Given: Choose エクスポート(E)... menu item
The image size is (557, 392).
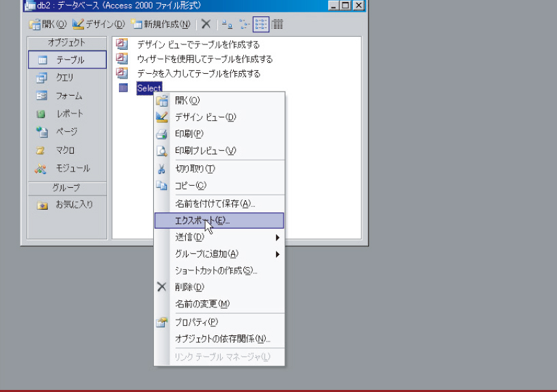Looking at the screenshot, I should click(219, 221).
